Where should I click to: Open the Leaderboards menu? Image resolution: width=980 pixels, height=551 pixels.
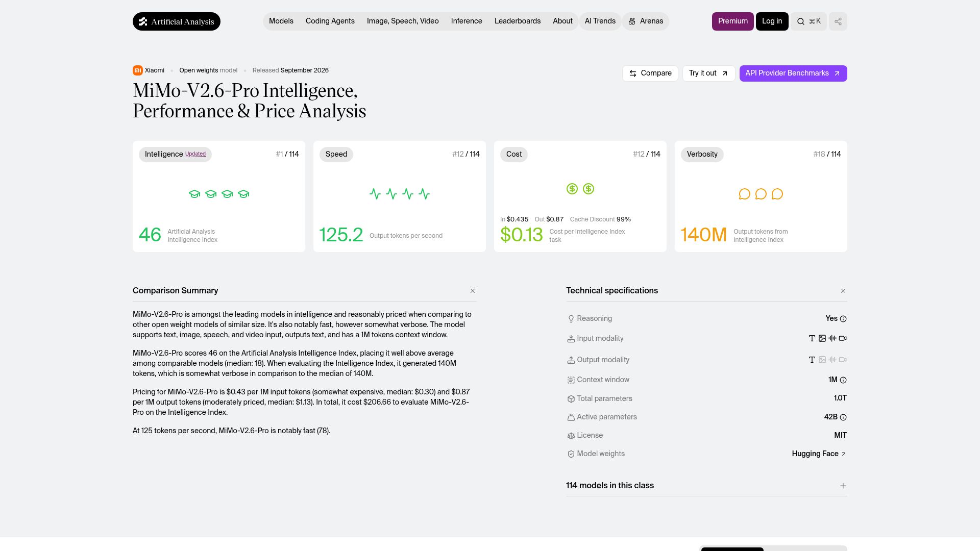[518, 21]
